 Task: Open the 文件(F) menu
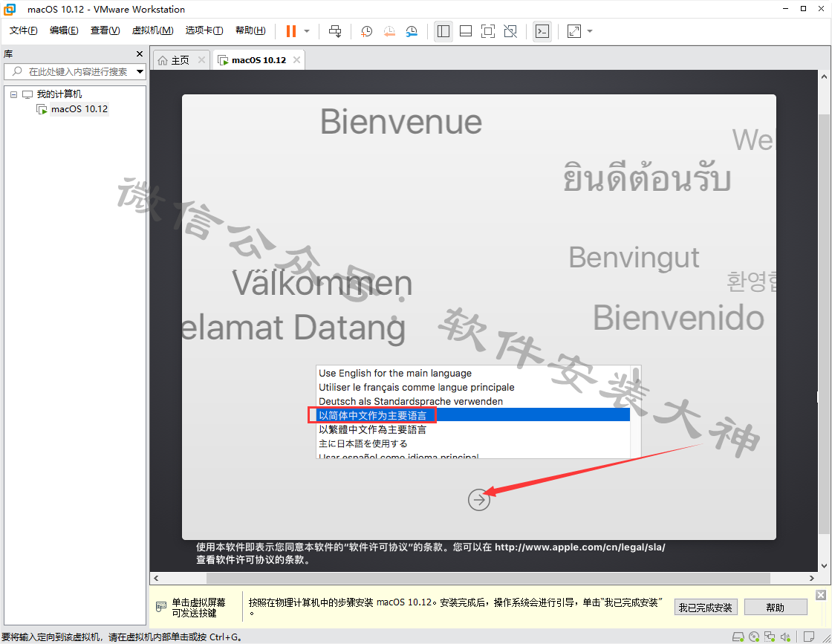(23, 30)
